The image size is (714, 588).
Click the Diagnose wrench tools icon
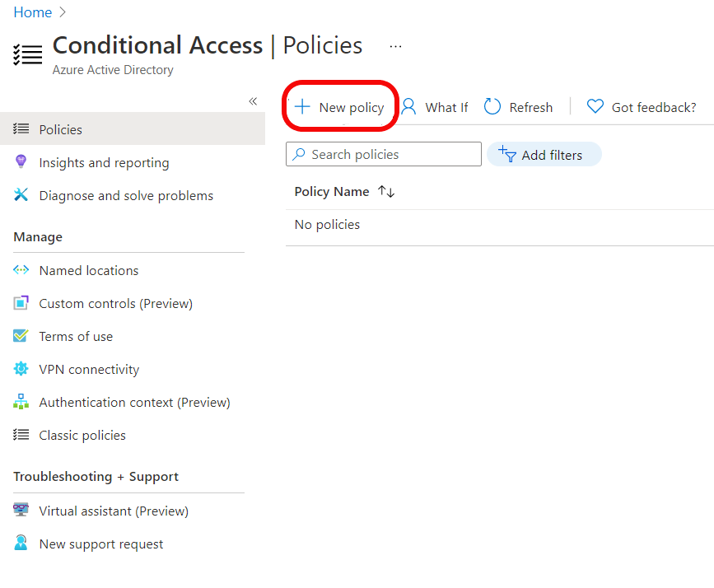[21, 195]
